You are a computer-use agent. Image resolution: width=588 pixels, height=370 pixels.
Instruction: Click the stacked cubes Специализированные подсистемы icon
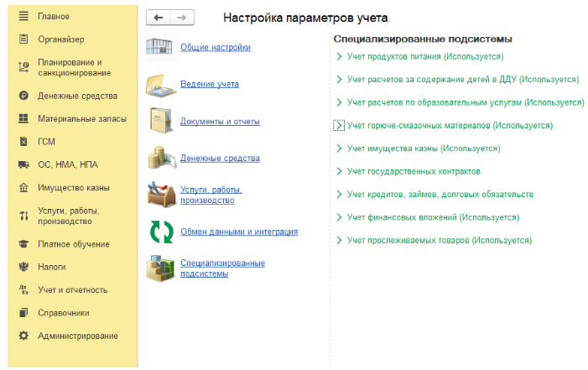[160, 268]
